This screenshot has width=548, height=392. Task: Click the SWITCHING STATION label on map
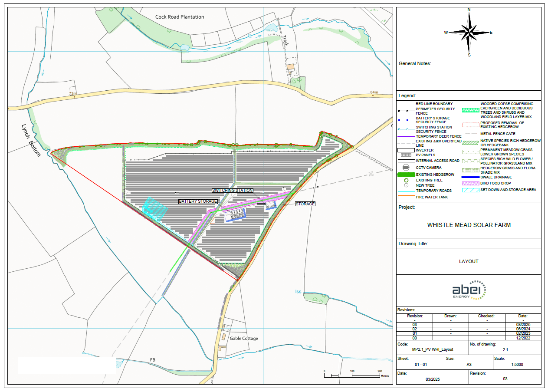[x=232, y=191]
